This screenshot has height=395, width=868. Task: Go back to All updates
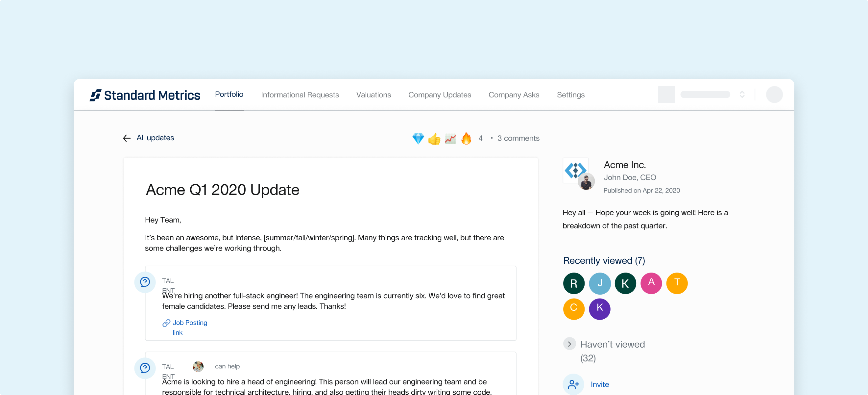coord(155,138)
